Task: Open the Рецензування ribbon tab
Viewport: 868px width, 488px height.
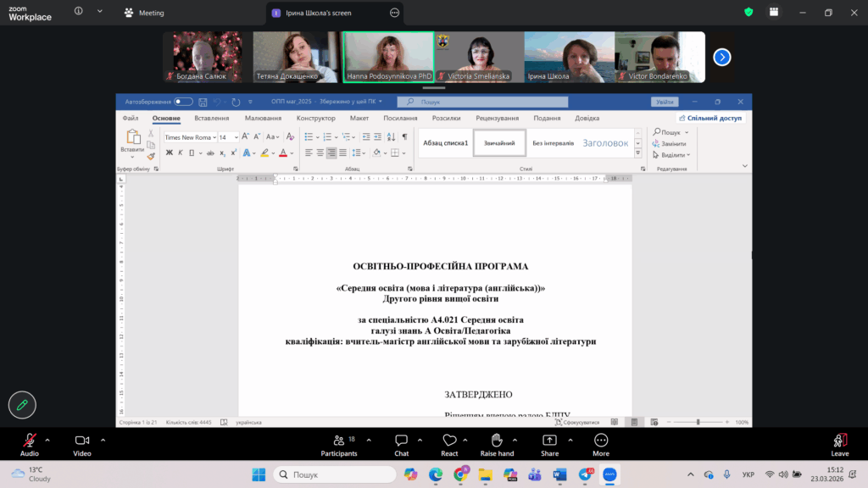Action: tap(497, 119)
